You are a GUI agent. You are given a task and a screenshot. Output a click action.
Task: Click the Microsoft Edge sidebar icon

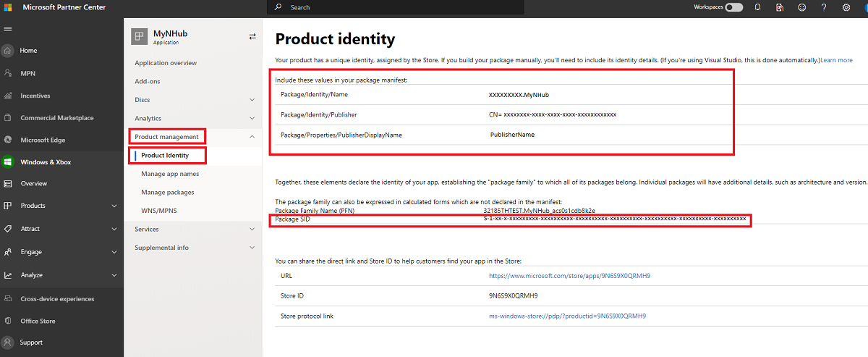pos(8,140)
